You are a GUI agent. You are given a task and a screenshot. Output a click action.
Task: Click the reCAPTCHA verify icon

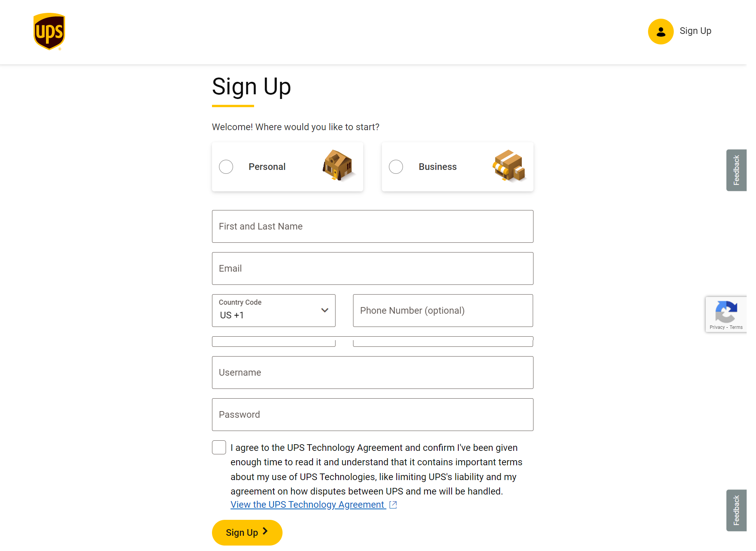click(726, 311)
